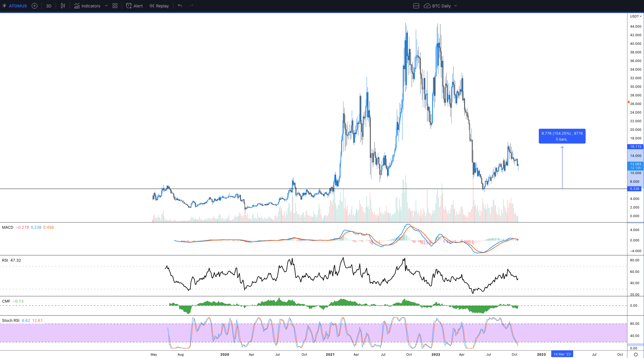The height and width of the screenshot is (358, 644).
Task: Click the 6.338 horizontal line price label
Action: coord(635,189)
